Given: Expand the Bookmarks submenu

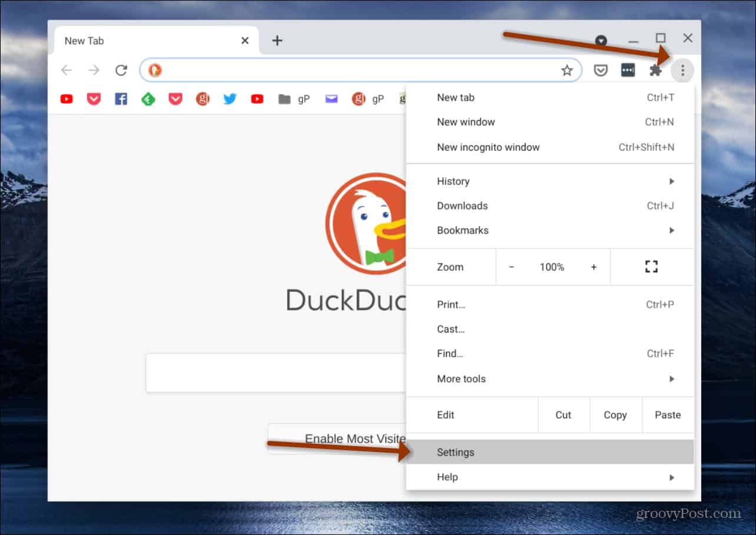Looking at the screenshot, I should tap(550, 230).
